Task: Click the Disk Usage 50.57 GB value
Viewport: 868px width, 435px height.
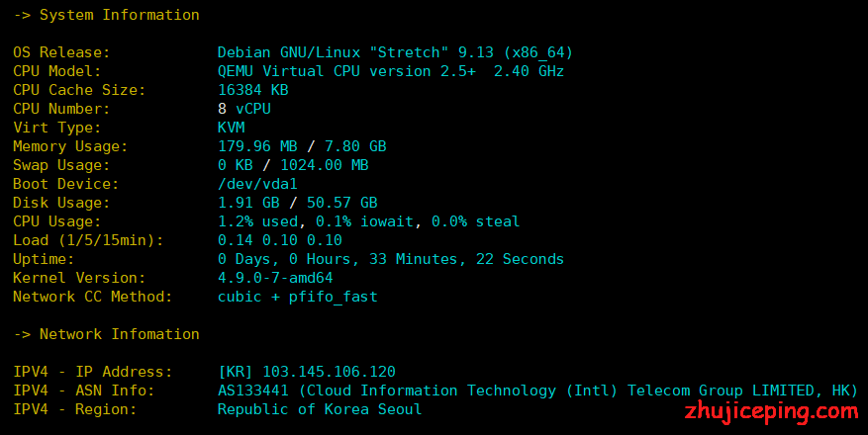Action: (x=342, y=203)
